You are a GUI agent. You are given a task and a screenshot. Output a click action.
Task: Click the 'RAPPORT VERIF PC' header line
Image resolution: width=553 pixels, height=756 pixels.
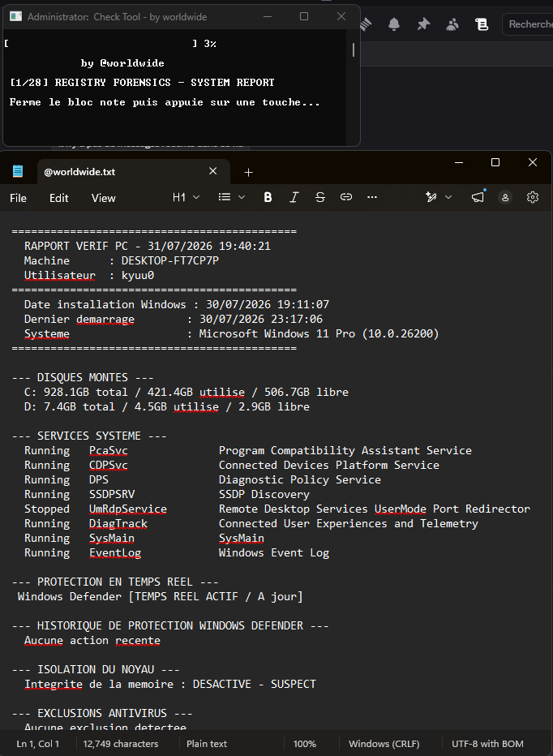click(x=148, y=246)
